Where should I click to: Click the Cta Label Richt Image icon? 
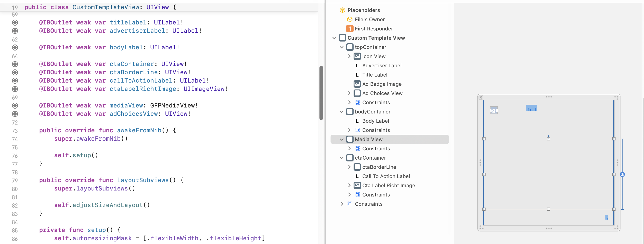[357, 185]
